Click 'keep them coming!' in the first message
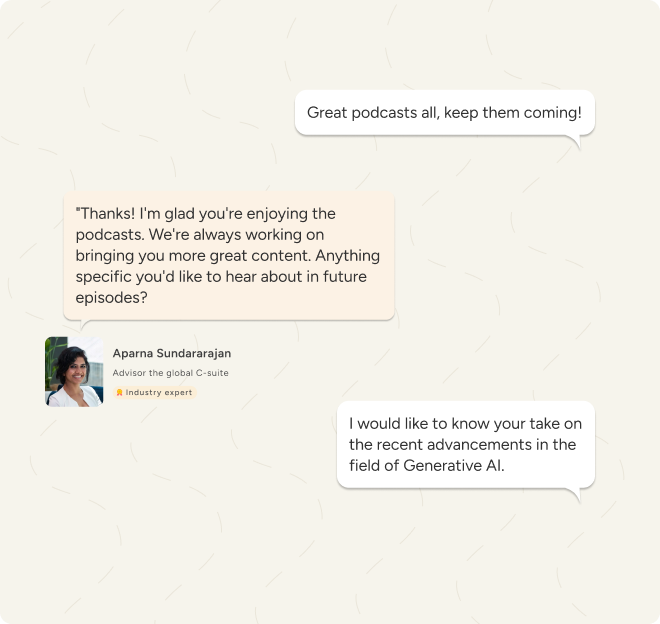The image size is (660, 624). (513, 113)
